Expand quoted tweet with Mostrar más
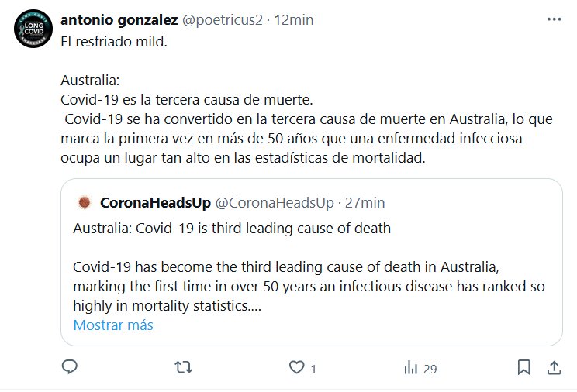Screen dimensions: 577x392 [113, 325]
